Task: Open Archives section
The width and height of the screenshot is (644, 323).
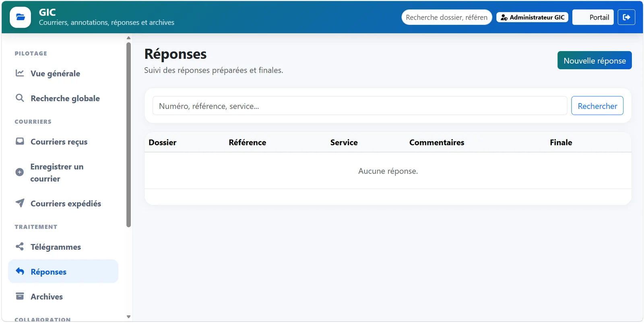Action: point(63,296)
